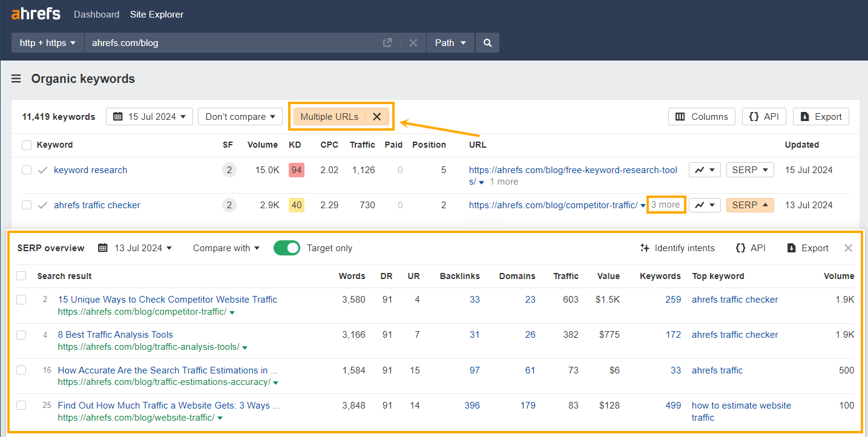Open the Don't compare dropdown
This screenshot has height=437, width=868.
[x=240, y=116]
